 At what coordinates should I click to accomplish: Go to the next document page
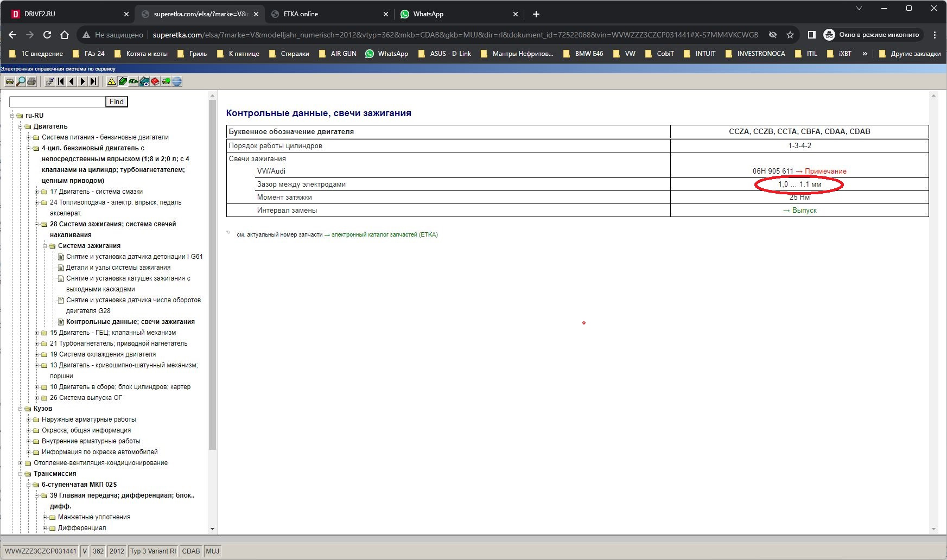click(x=82, y=81)
